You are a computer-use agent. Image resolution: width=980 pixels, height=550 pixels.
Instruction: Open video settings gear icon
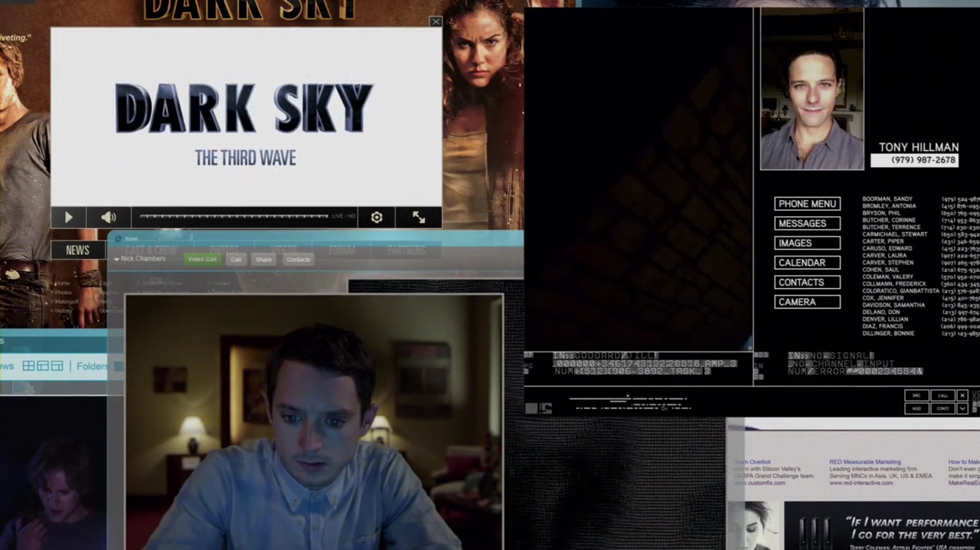click(x=377, y=218)
